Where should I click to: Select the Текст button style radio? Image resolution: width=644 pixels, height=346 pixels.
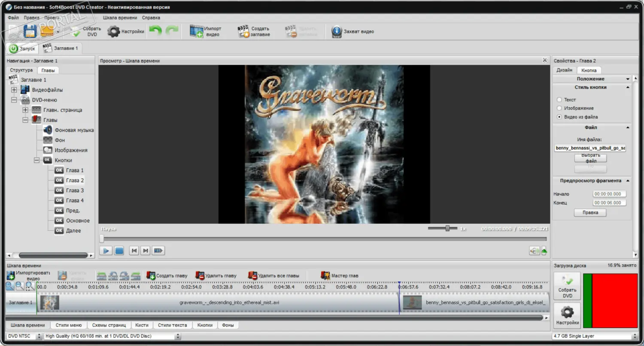coord(559,99)
